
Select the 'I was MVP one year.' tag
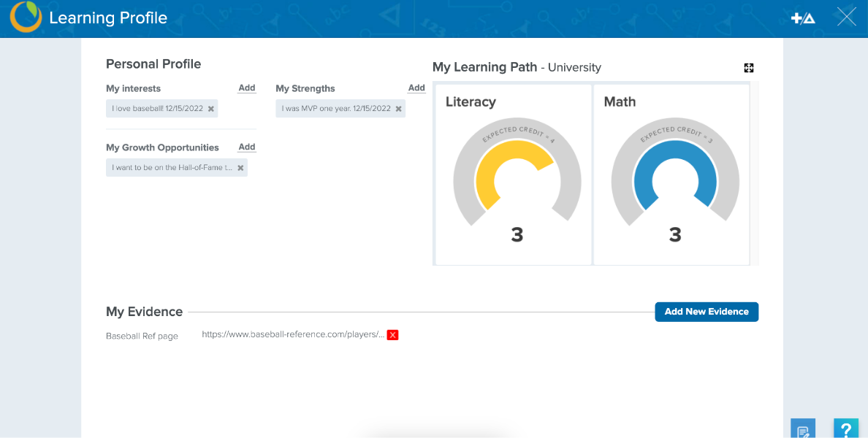coord(340,108)
